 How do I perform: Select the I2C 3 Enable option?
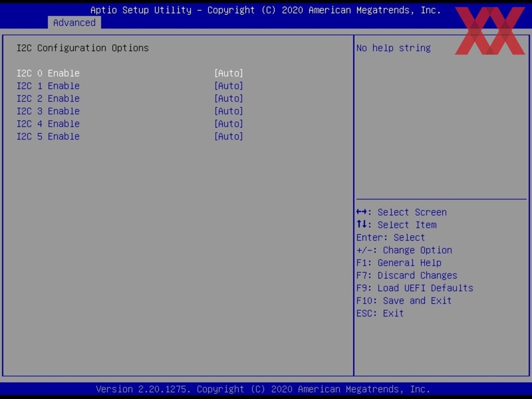click(48, 111)
